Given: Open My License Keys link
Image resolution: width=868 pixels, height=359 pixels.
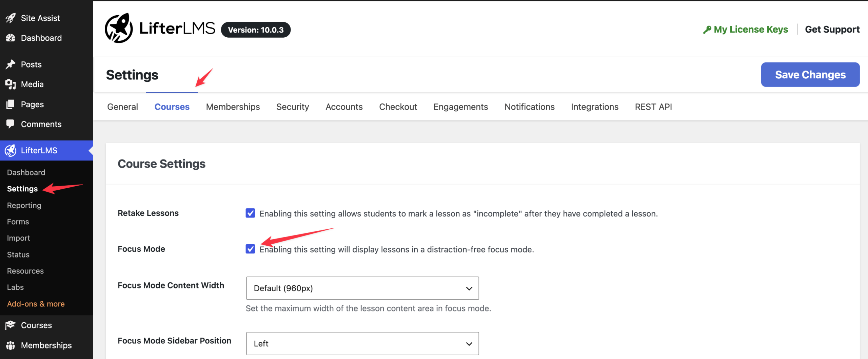Looking at the screenshot, I should (x=746, y=30).
